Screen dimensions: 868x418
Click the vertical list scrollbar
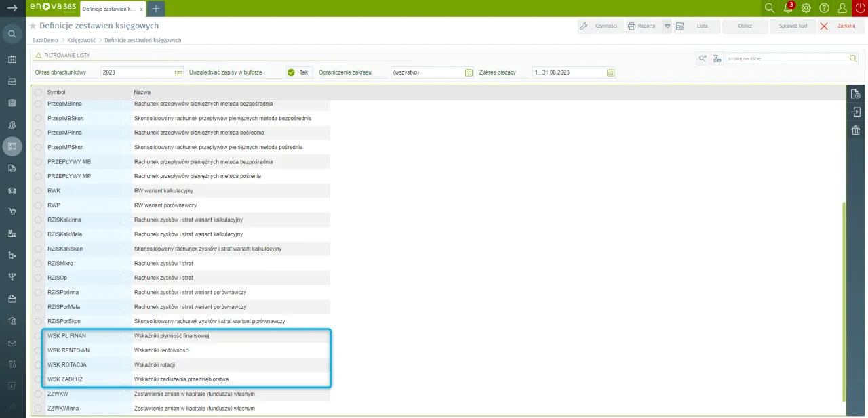click(844, 298)
